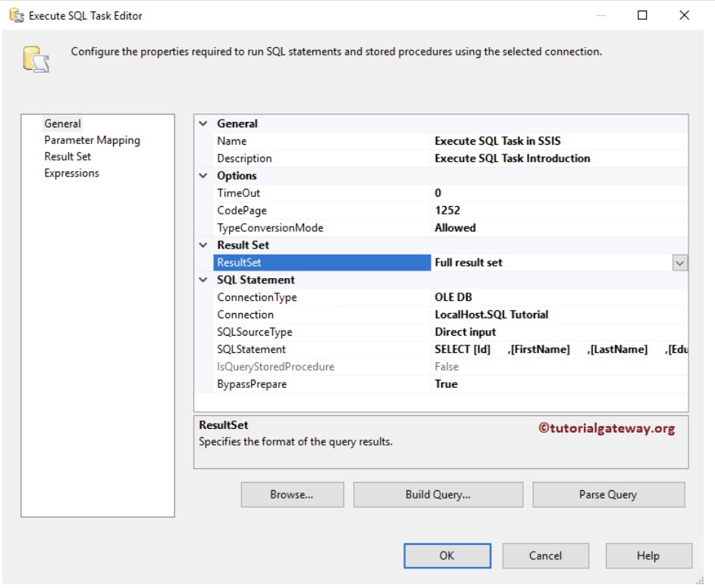The image size is (715, 588).
Task: Click the Parse Query button
Action: 608,495
